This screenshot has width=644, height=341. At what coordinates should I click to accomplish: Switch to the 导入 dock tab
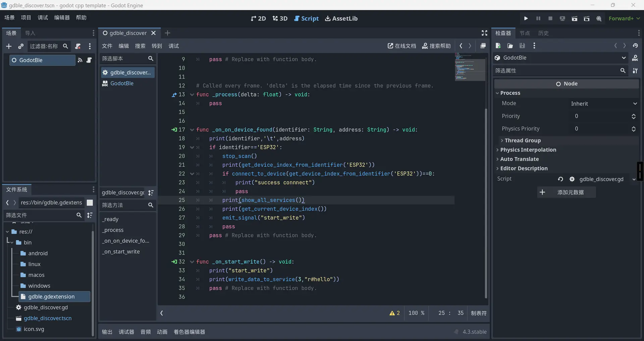[x=30, y=33]
